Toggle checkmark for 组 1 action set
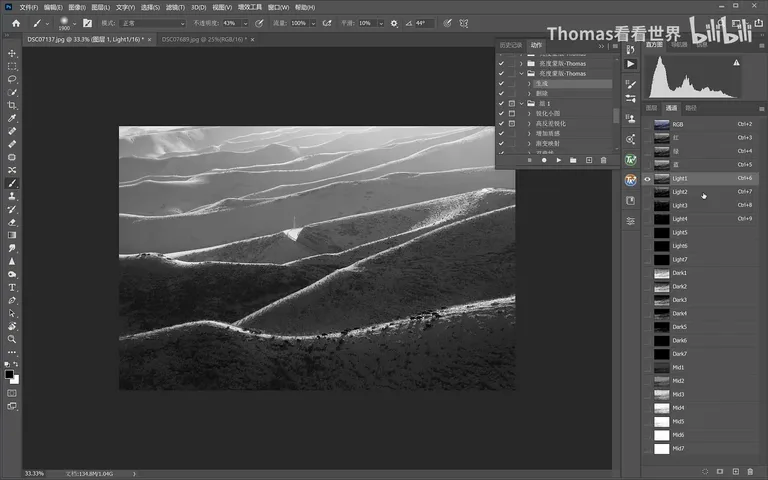768x480 pixels. tap(501, 103)
